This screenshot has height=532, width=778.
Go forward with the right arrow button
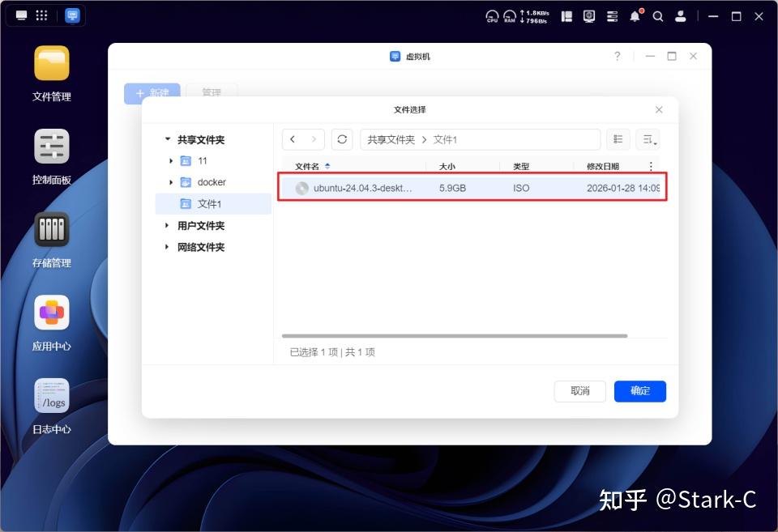pyautogui.click(x=314, y=139)
